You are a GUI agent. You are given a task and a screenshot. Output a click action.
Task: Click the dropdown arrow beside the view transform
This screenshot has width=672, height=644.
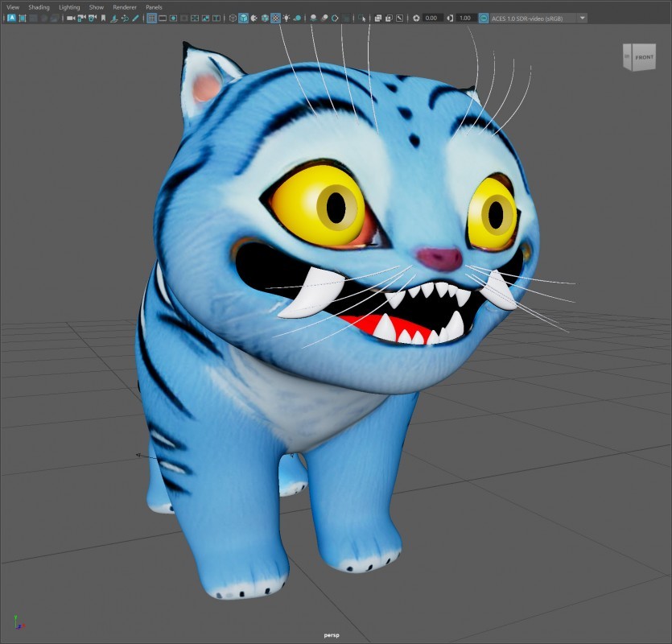coord(583,18)
